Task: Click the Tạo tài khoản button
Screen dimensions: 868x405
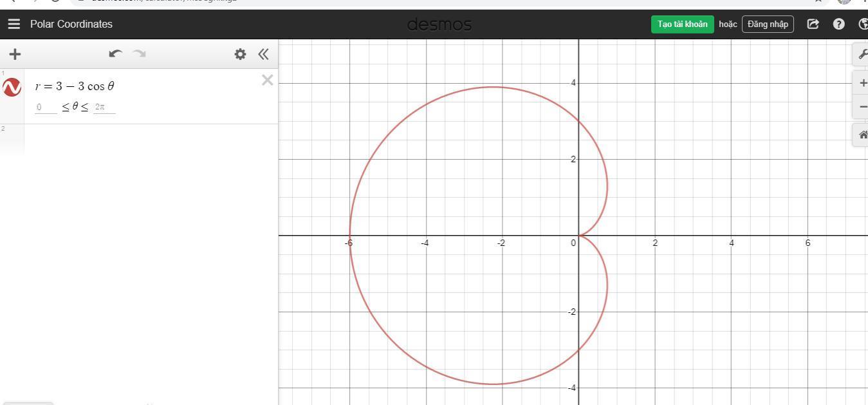Action: pyautogui.click(x=682, y=24)
